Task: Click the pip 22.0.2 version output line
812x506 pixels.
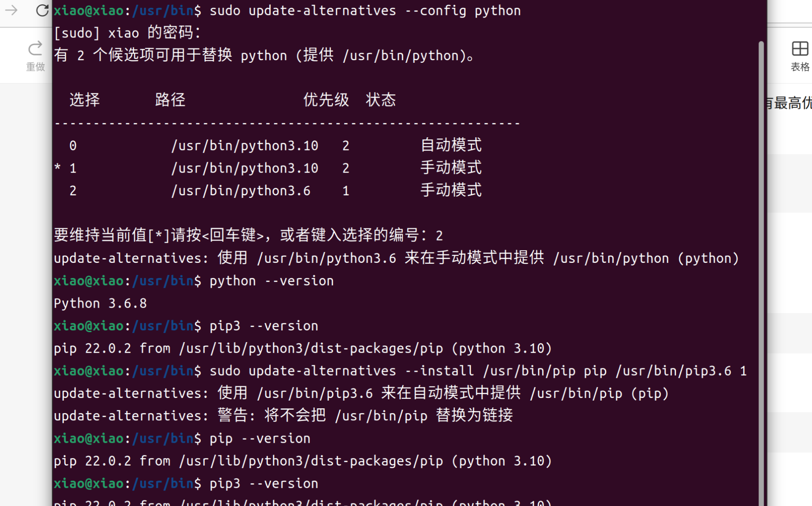Action: [x=301, y=348]
